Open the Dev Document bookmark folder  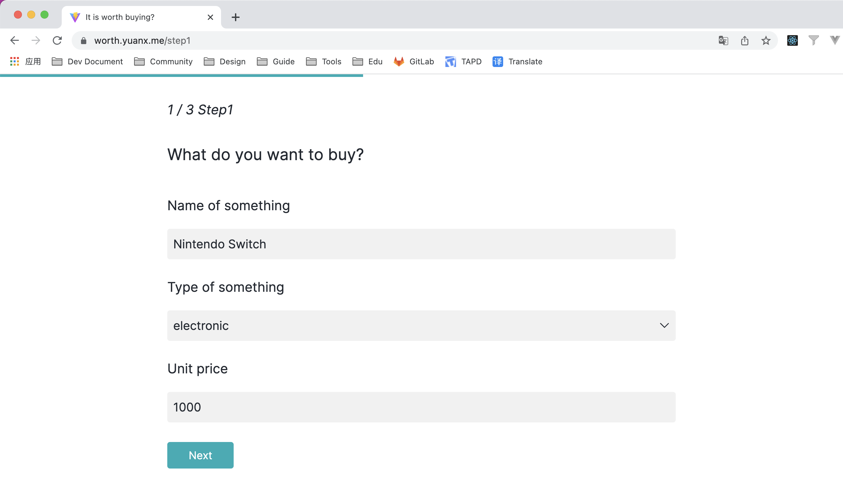(87, 61)
